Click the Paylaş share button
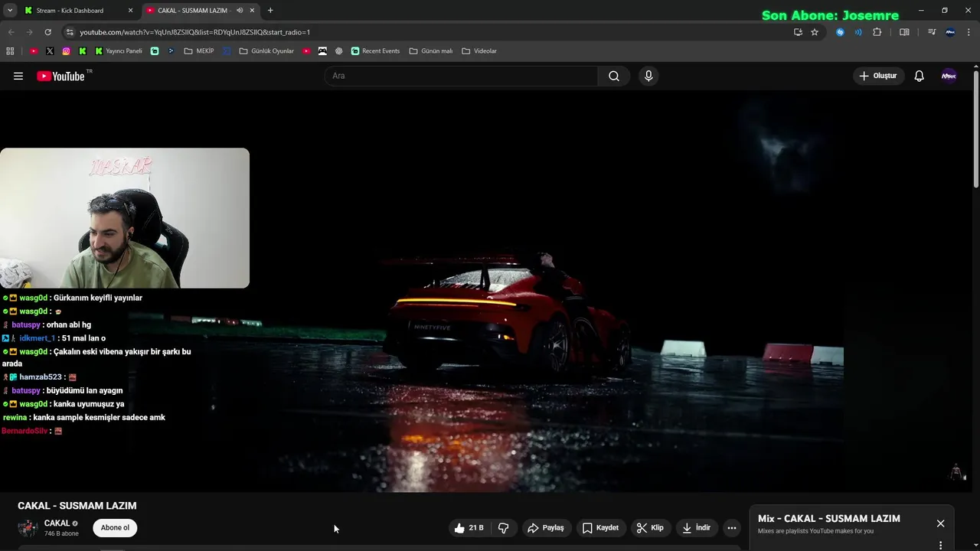This screenshot has width=980, height=551. (546, 528)
